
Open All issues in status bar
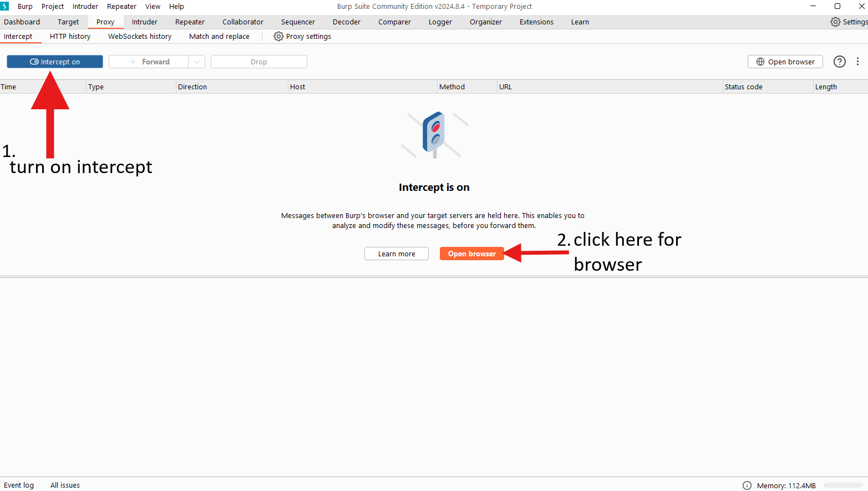[x=65, y=485]
